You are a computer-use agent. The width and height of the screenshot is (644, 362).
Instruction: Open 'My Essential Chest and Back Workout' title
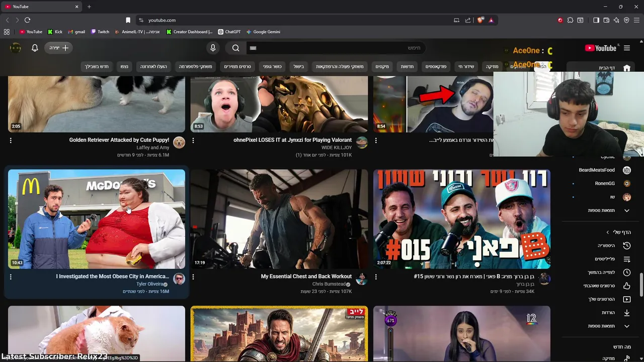pos(306,277)
